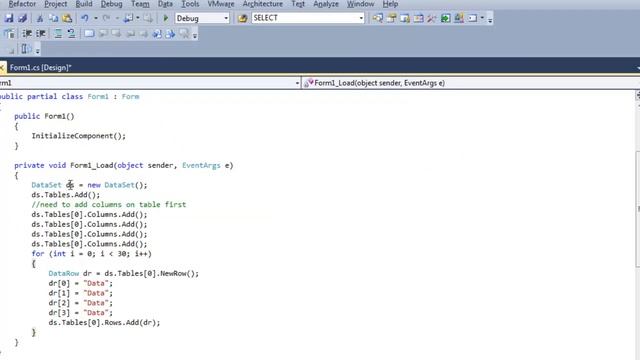Uncomment selected lines icon

[71, 34]
